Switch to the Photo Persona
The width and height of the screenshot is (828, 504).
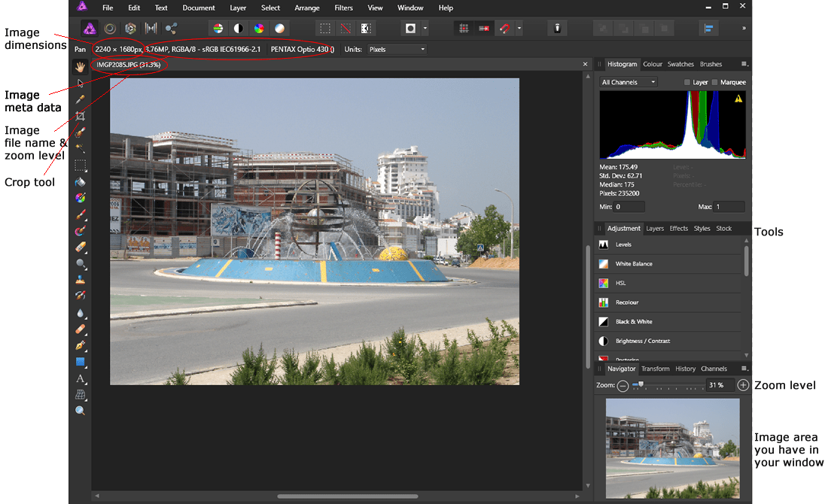point(90,29)
